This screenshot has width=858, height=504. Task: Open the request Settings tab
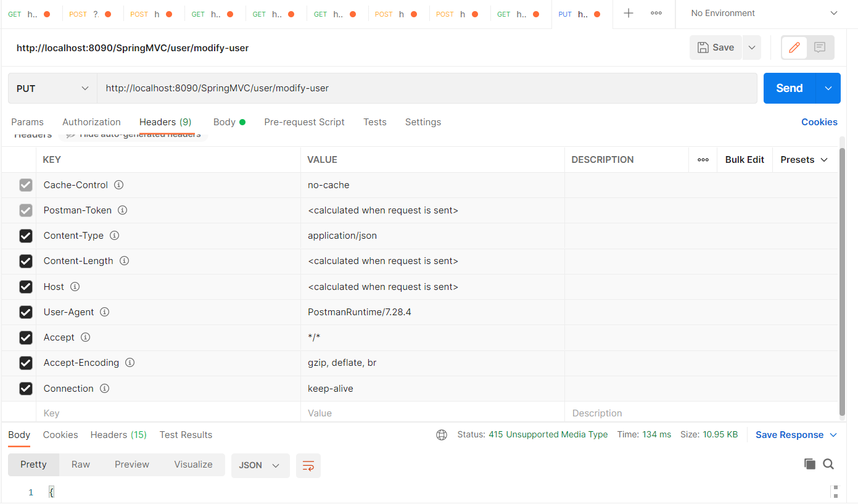[x=423, y=122]
